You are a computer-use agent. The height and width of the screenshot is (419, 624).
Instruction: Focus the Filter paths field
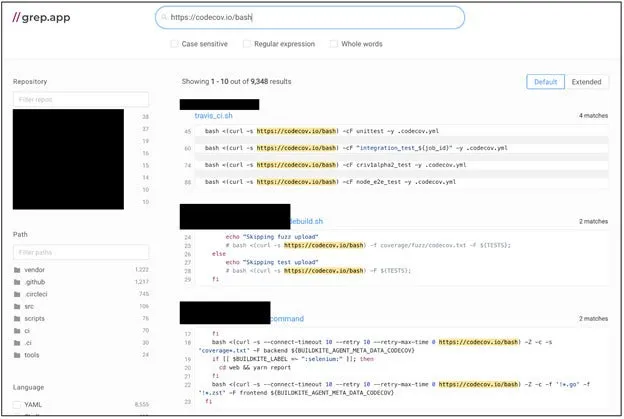coord(81,252)
